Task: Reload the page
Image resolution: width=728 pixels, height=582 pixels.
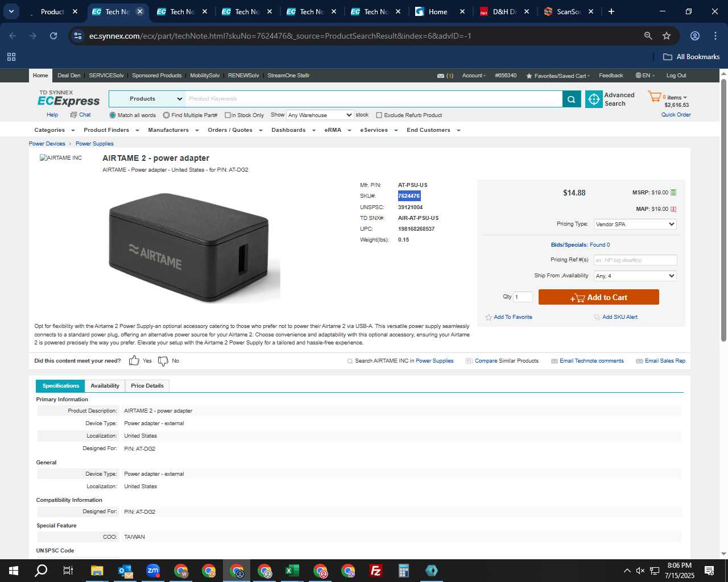Action: pos(53,36)
